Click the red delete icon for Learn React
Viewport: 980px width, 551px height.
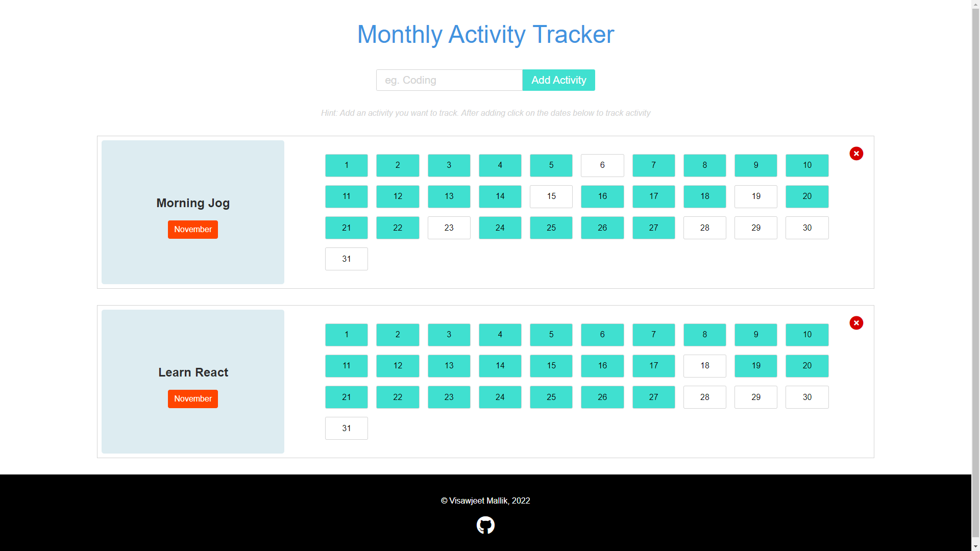click(x=856, y=323)
